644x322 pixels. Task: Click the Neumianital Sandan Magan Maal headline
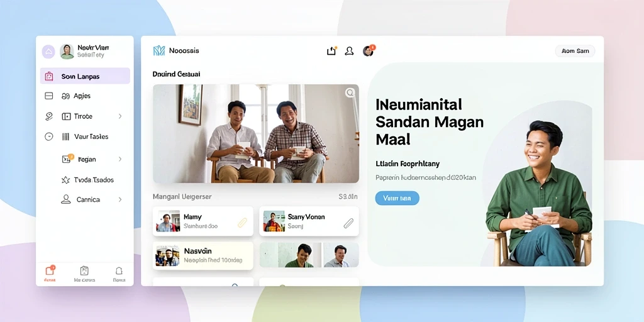(430, 121)
